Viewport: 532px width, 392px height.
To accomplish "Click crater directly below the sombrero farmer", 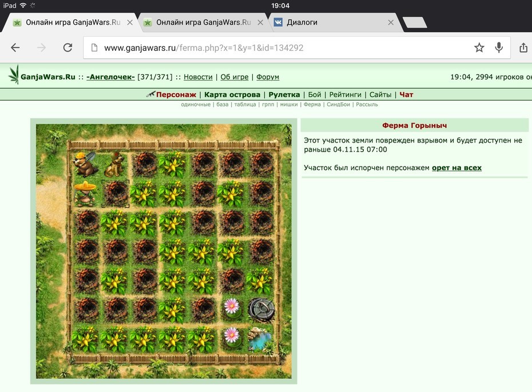I will click(x=86, y=223).
